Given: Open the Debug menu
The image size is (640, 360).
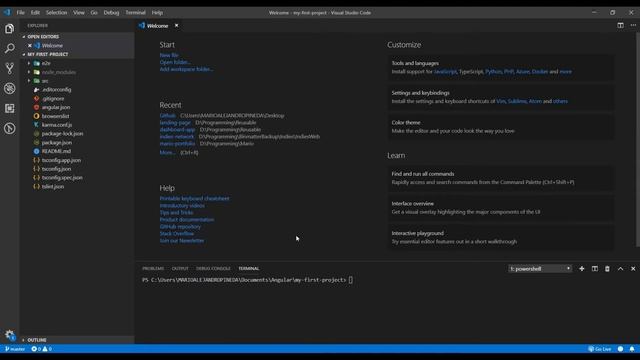Looking at the screenshot, I should click(x=111, y=13).
